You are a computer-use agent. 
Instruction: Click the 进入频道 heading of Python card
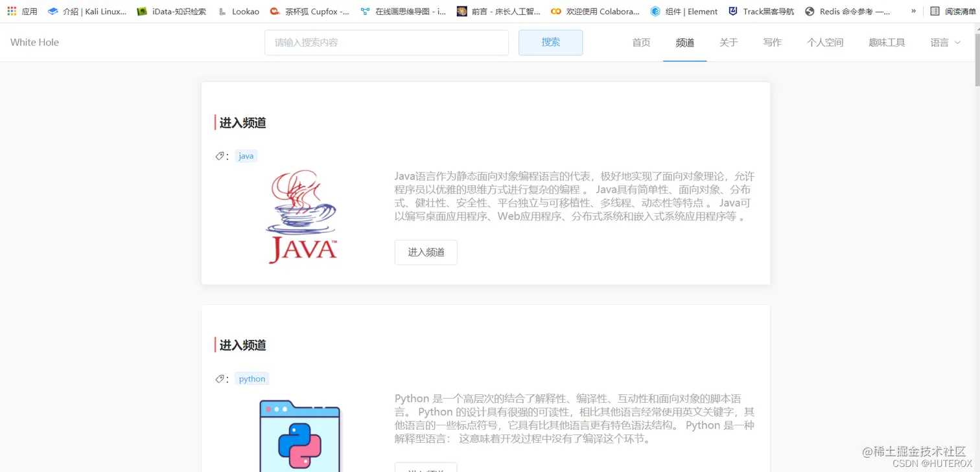click(x=242, y=345)
